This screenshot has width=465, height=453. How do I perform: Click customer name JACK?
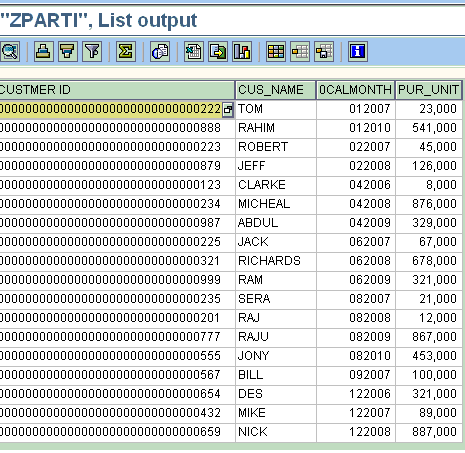[x=253, y=242]
